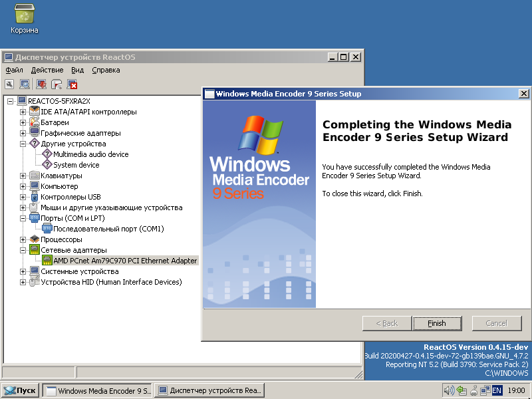Click the volume speaker tray icon

pyautogui.click(x=449, y=390)
